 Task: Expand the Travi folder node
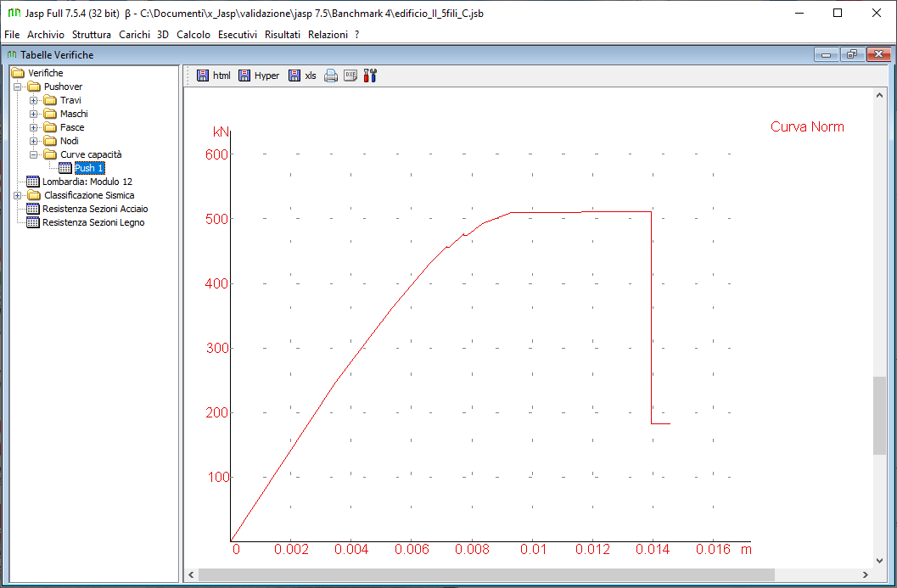(x=34, y=101)
